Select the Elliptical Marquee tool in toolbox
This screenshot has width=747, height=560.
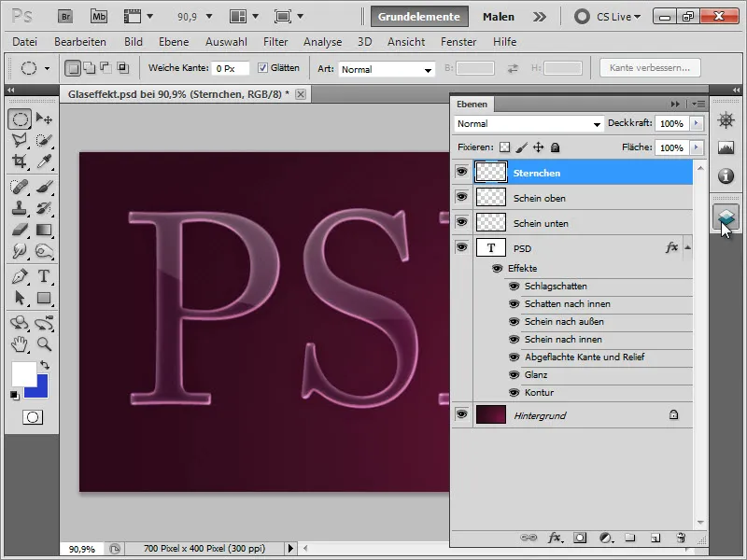tap(20, 119)
